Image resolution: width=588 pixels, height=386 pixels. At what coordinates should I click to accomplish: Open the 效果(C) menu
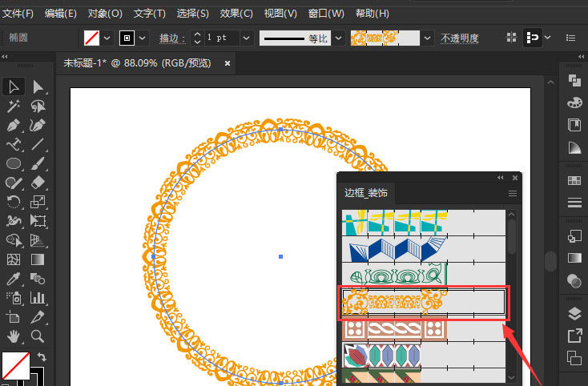coord(236,14)
